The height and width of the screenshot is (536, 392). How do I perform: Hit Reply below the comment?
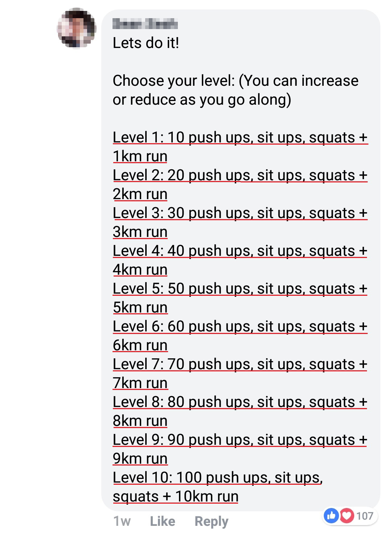tap(211, 521)
